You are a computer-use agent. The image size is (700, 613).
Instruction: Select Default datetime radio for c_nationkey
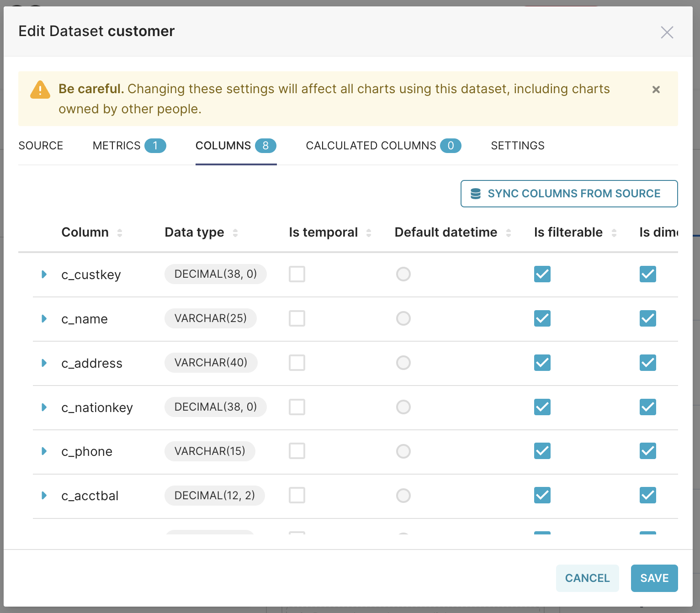(403, 407)
